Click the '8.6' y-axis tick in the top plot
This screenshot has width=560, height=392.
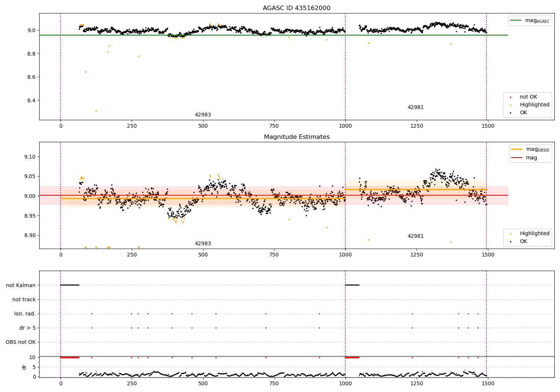(x=31, y=77)
